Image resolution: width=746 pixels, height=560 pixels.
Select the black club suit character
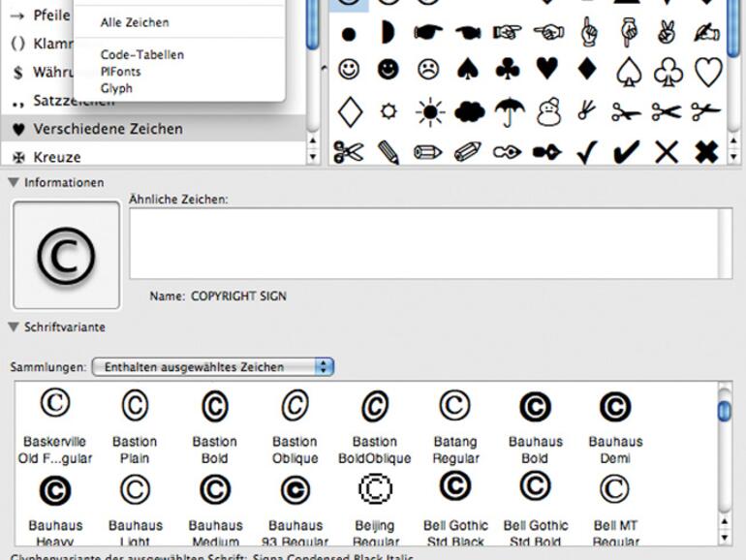click(508, 70)
